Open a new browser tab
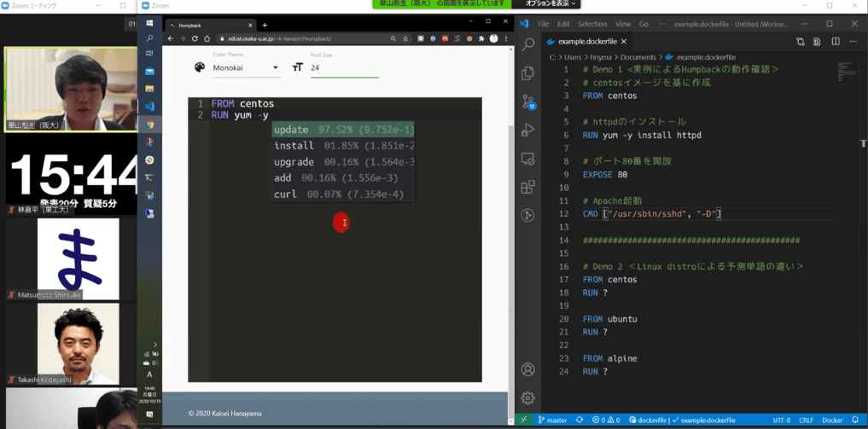 coord(265,25)
